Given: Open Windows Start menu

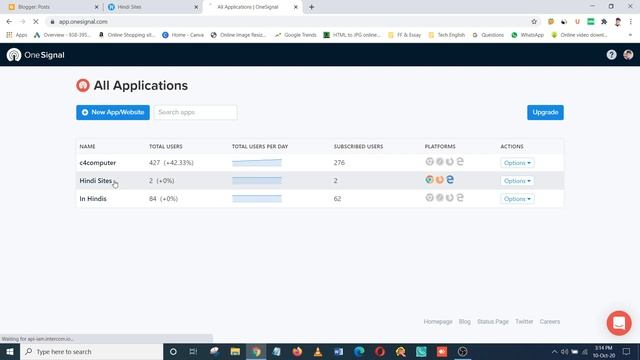Looking at the screenshot, I should (10, 351).
